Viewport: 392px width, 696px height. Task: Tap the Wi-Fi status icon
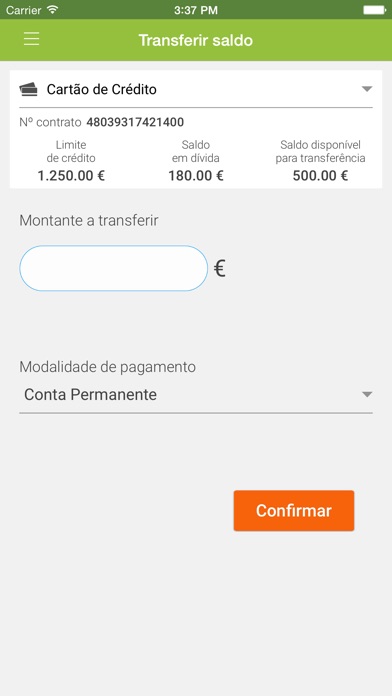(x=52, y=9)
